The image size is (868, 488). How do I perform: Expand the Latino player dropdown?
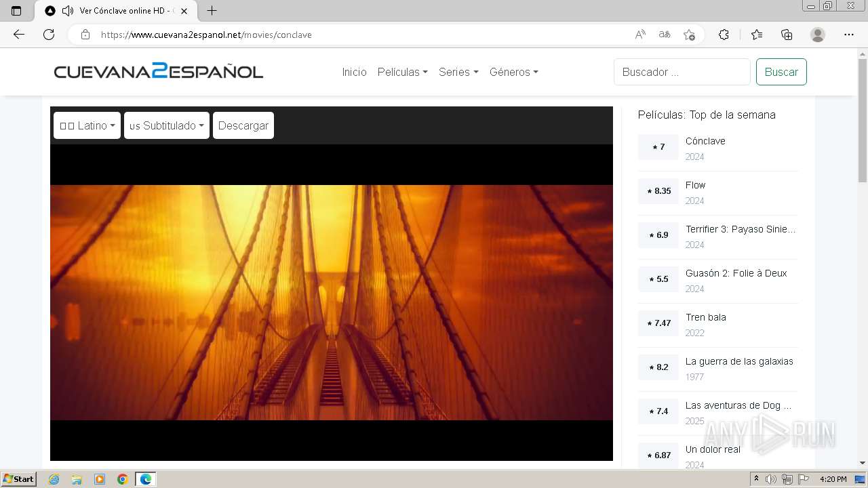pos(87,125)
